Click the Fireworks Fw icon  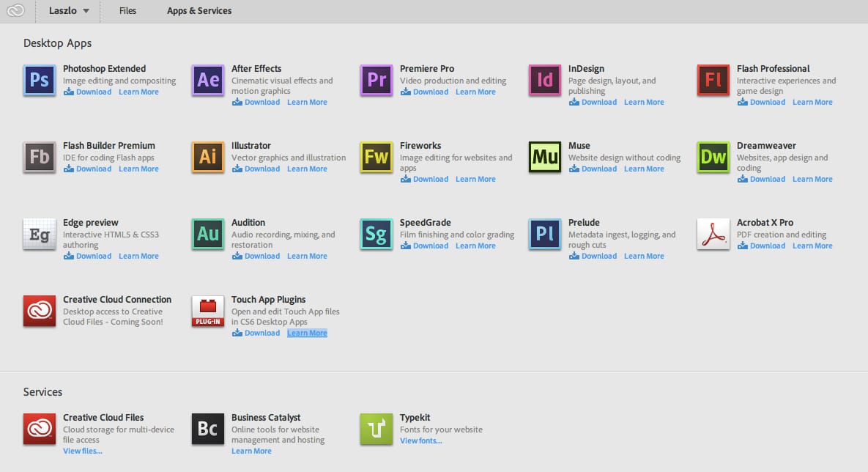coord(376,157)
